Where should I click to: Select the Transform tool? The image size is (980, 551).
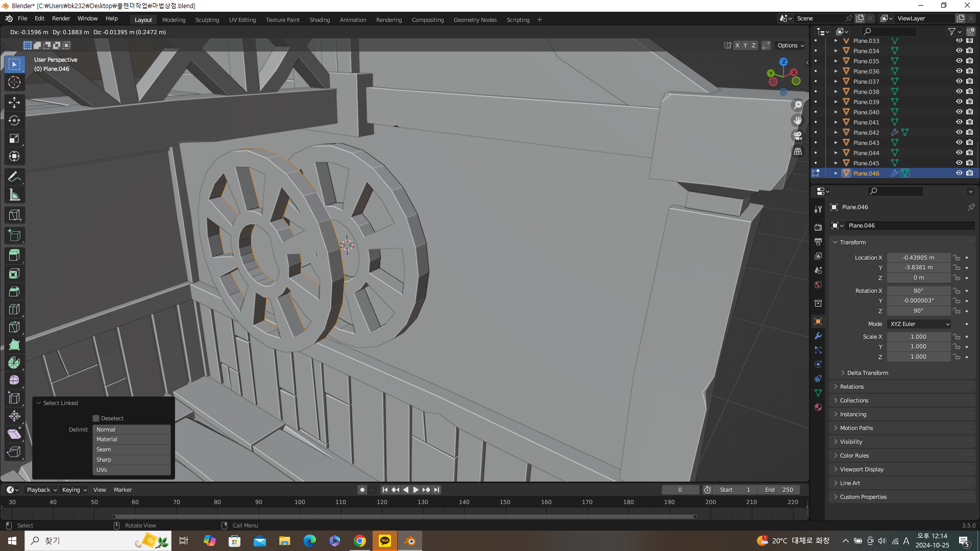[14, 156]
